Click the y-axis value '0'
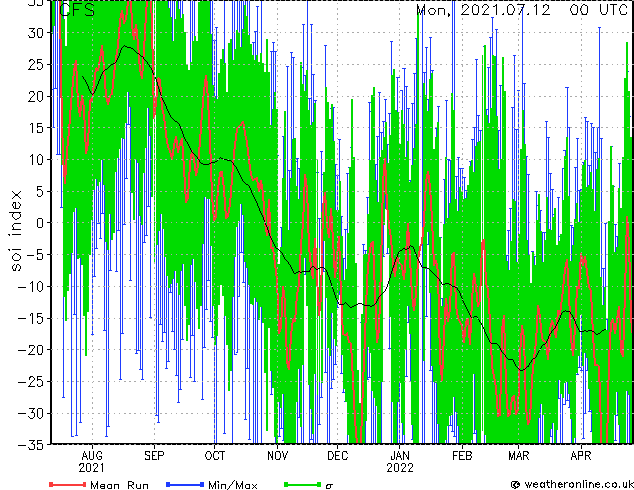The width and height of the screenshot is (634, 490). [x=40, y=223]
